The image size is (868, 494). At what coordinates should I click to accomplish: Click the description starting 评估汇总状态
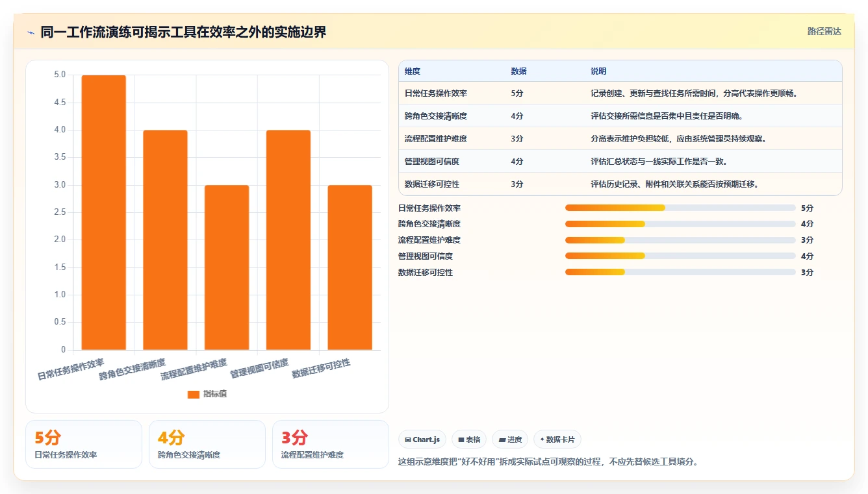tap(659, 162)
